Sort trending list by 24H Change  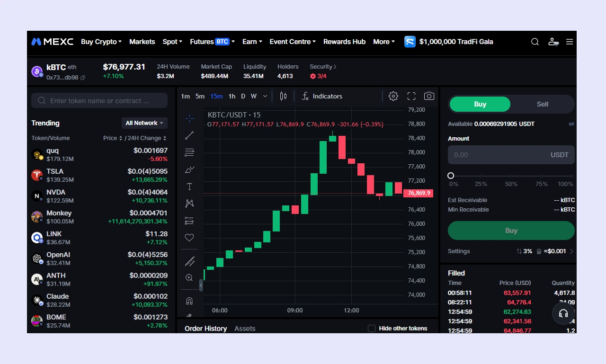coord(147,138)
